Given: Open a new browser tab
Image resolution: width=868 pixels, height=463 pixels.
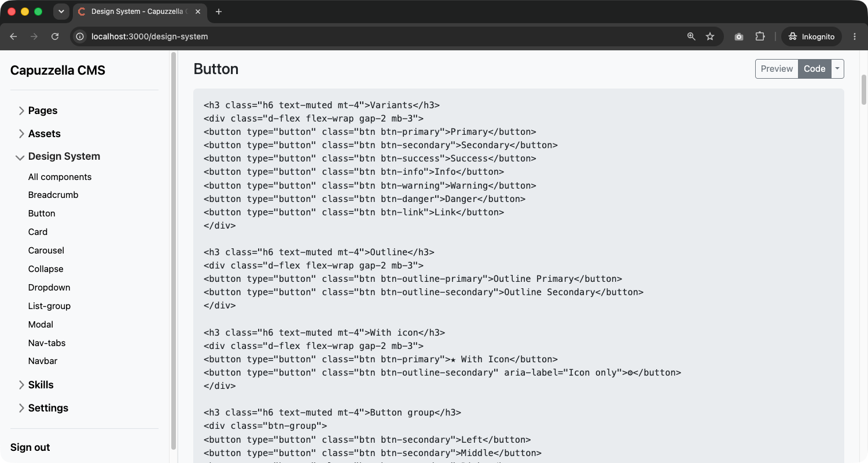Looking at the screenshot, I should [218, 12].
